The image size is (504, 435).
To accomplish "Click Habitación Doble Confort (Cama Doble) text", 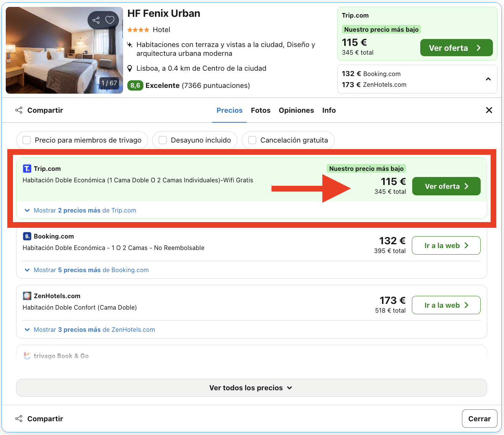I will (x=80, y=307).
